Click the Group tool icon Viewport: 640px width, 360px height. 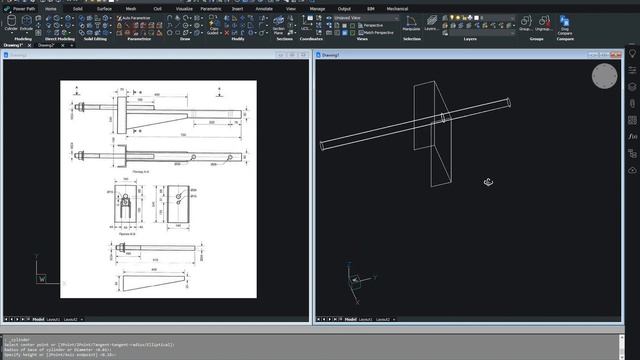[x=526, y=23]
